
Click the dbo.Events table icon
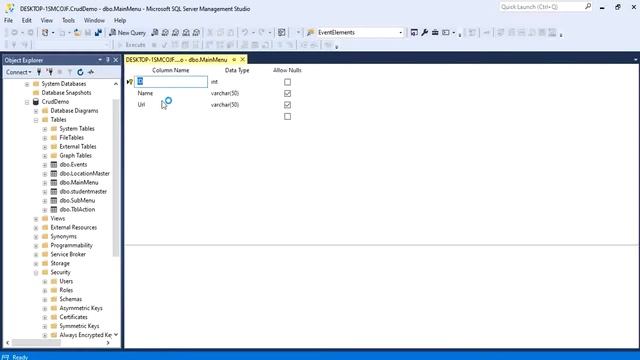tap(54, 164)
